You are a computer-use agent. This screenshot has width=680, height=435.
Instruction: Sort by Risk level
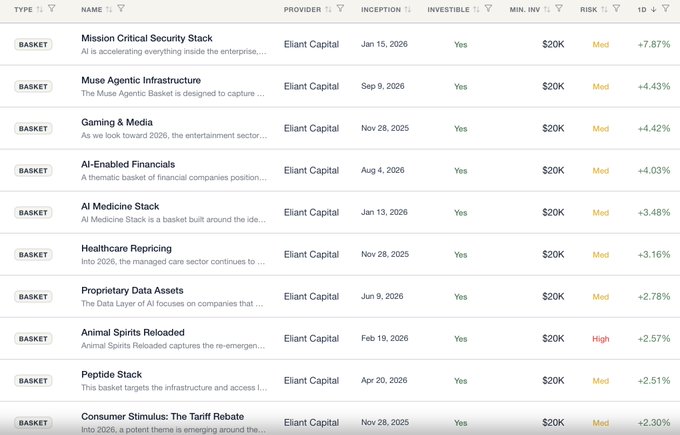click(x=604, y=9)
